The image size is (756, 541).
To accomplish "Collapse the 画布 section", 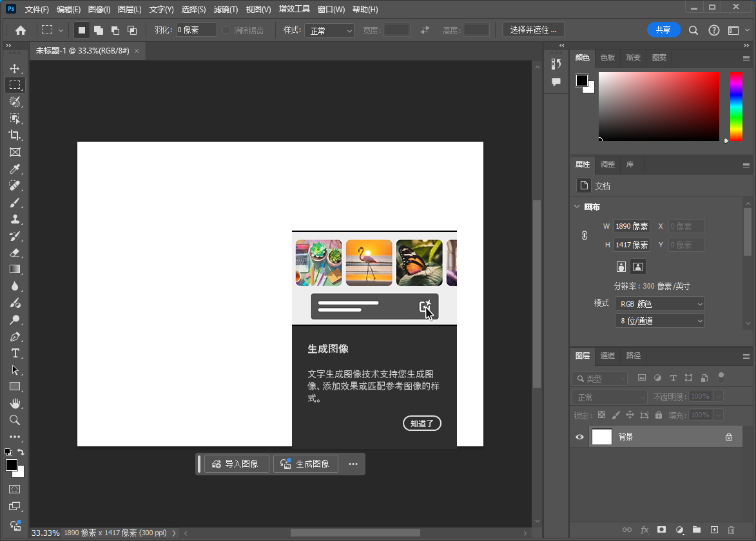I will [577, 207].
